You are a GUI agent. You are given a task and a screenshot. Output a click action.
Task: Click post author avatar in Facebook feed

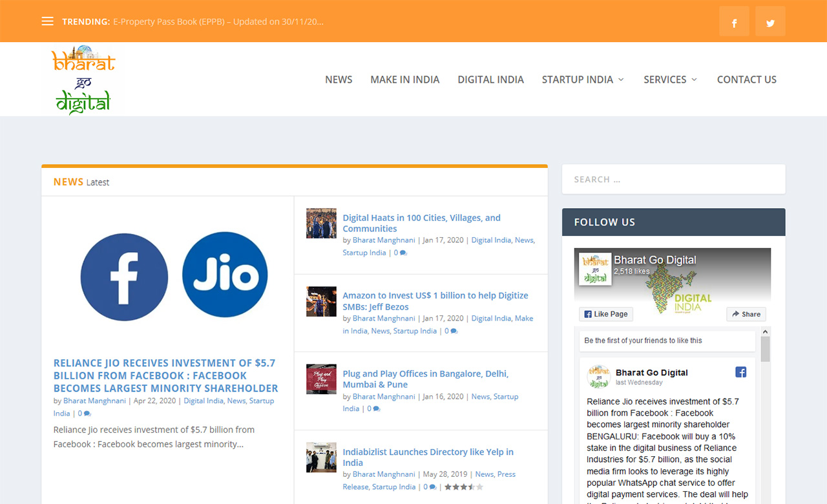[x=599, y=377]
